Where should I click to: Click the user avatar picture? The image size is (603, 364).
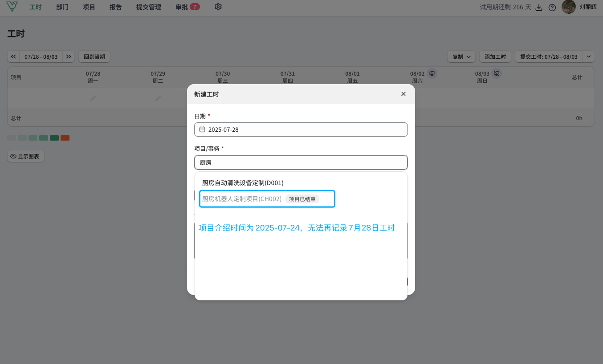pyautogui.click(x=569, y=7)
